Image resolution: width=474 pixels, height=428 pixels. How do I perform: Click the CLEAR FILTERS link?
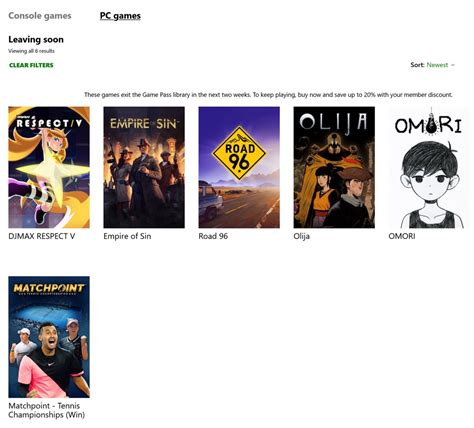(31, 65)
